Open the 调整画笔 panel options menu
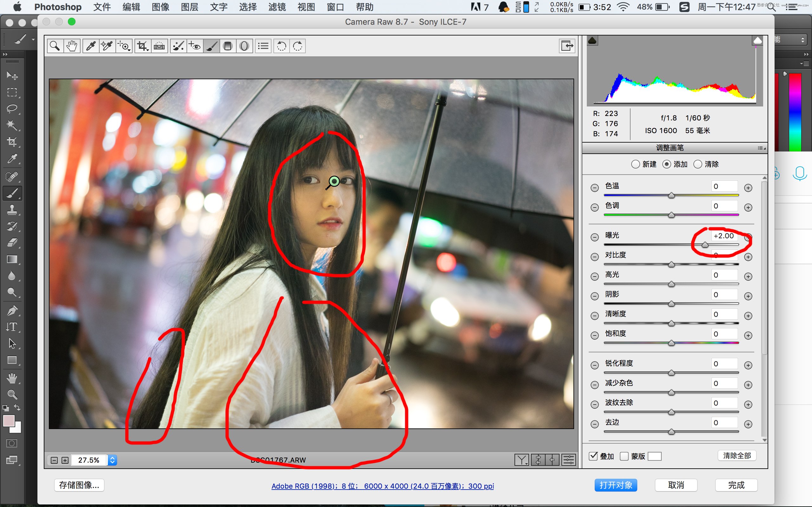The height and width of the screenshot is (507, 812). click(762, 148)
